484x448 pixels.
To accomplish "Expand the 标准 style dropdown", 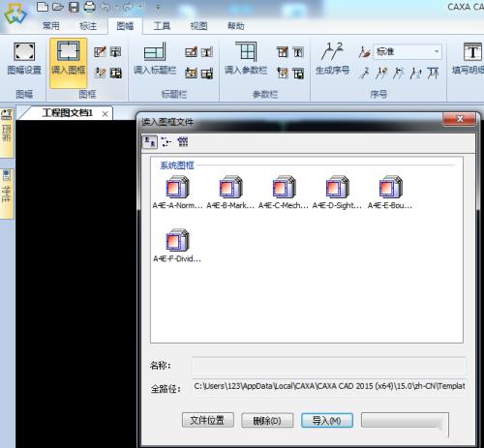I will (x=437, y=51).
